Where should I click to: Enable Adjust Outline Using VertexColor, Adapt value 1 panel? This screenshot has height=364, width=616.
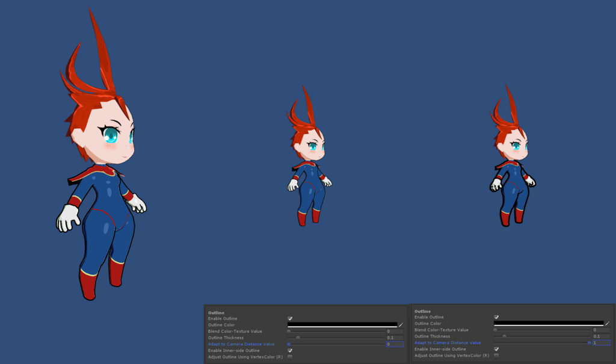[496, 356]
